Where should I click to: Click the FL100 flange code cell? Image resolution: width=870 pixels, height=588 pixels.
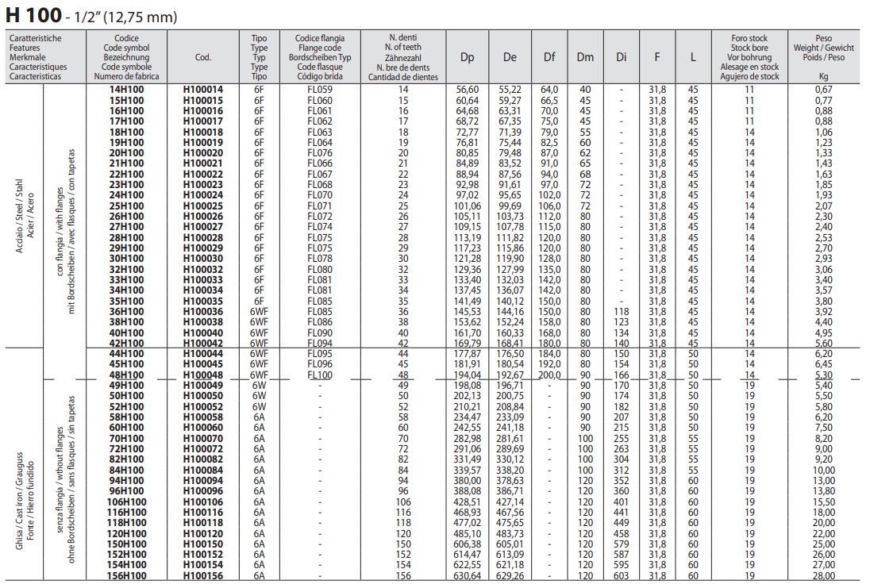(318, 374)
